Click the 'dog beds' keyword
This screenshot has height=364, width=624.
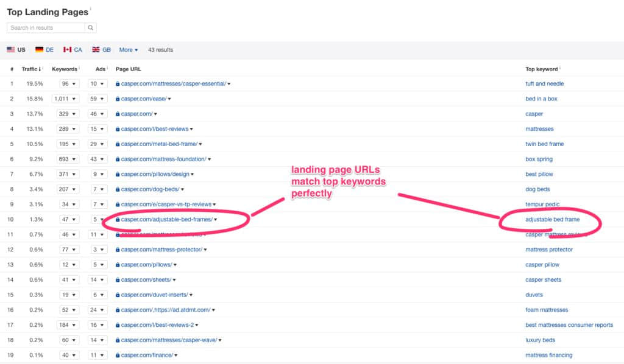click(537, 189)
